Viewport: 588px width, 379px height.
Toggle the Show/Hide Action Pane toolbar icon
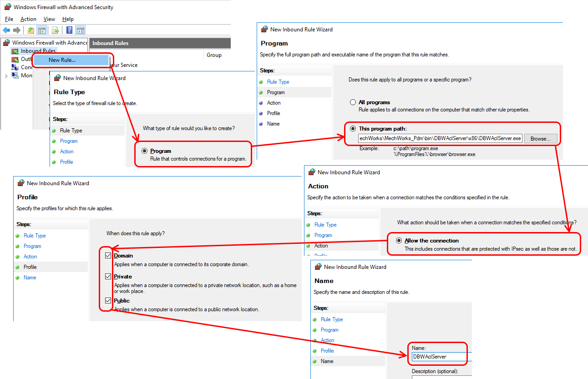click(81, 30)
